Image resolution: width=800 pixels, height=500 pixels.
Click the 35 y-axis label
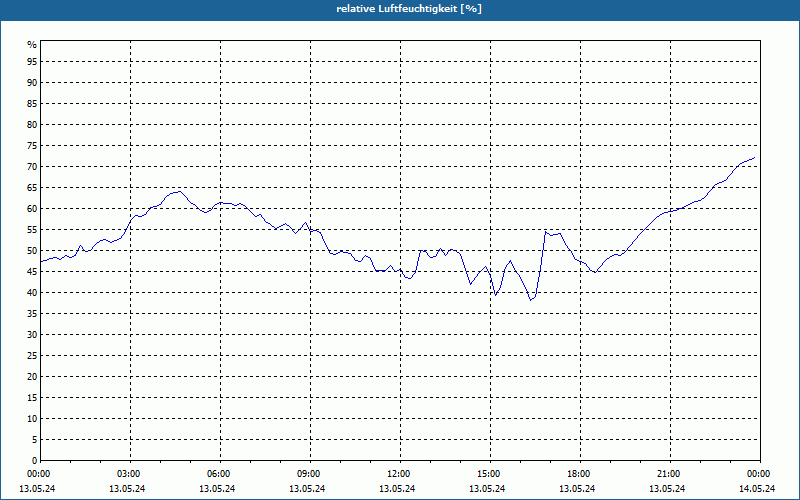(x=32, y=314)
